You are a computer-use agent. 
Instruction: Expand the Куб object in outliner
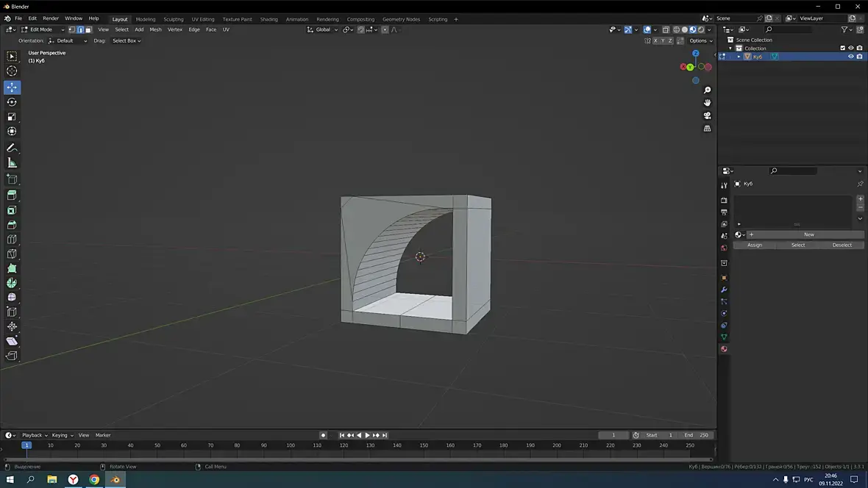739,57
